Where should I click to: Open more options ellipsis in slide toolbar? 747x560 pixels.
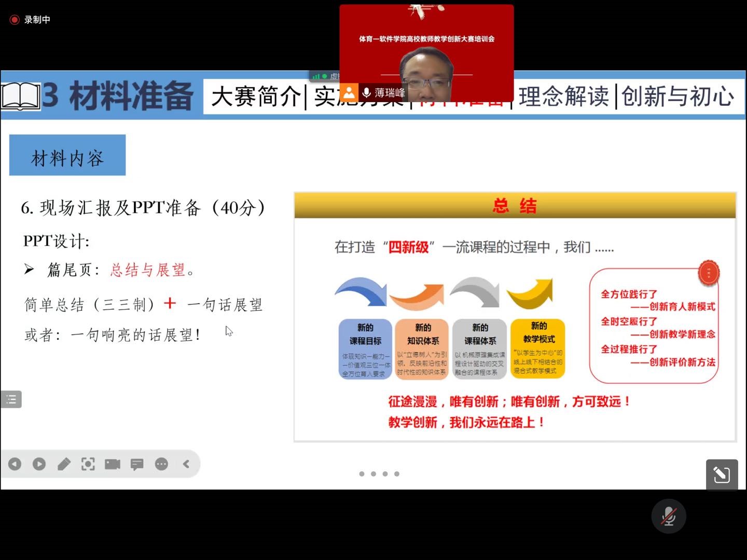pyautogui.click(x=161, y=464)
